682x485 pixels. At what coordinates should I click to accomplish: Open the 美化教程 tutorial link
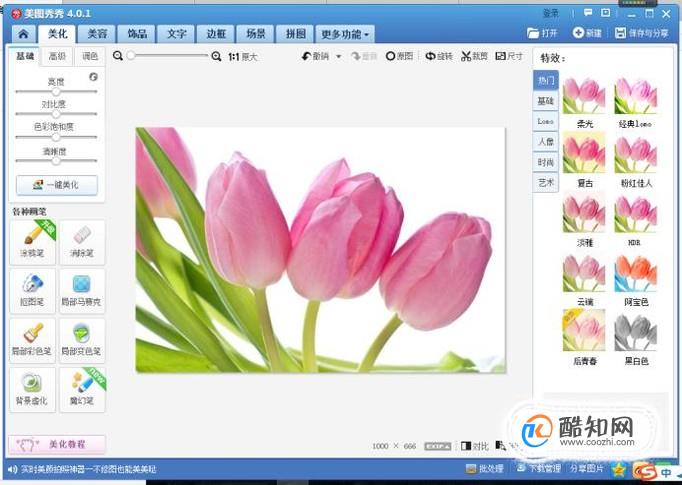[x=57, y=445]
